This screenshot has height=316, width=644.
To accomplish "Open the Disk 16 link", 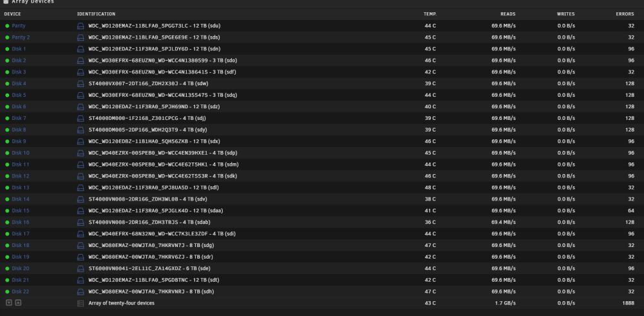I will coord(21,222).
